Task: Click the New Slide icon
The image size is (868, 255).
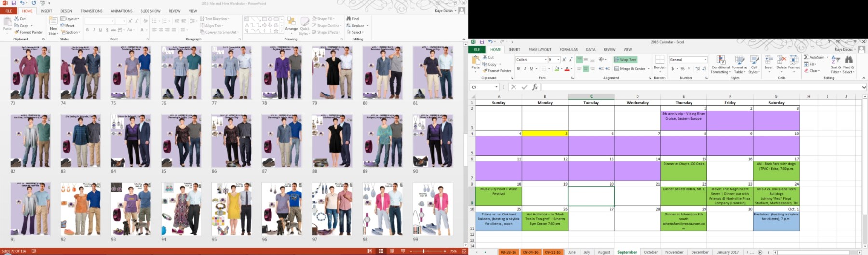Action: [53, 22]
